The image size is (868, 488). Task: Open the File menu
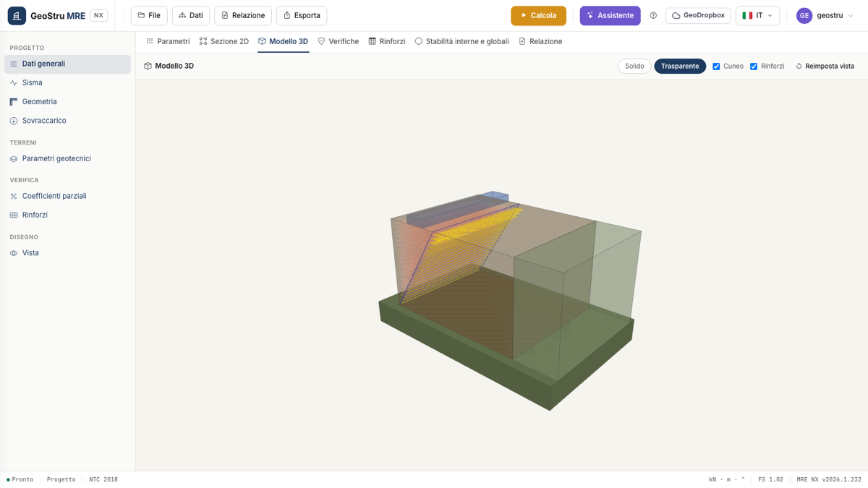pos(149,15)
